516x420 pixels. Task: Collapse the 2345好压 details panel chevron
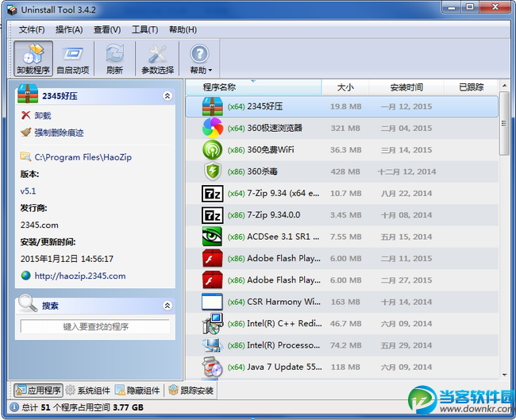(168, 96)
